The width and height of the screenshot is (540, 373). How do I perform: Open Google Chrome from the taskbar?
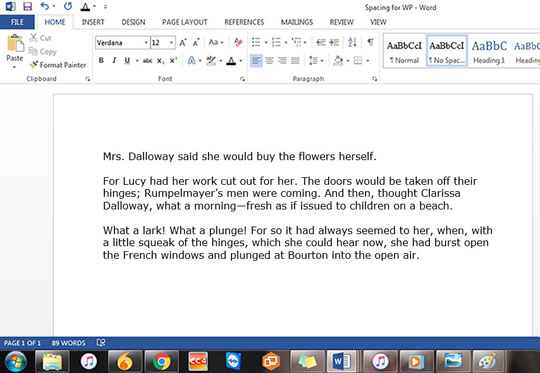click(162, 362)
